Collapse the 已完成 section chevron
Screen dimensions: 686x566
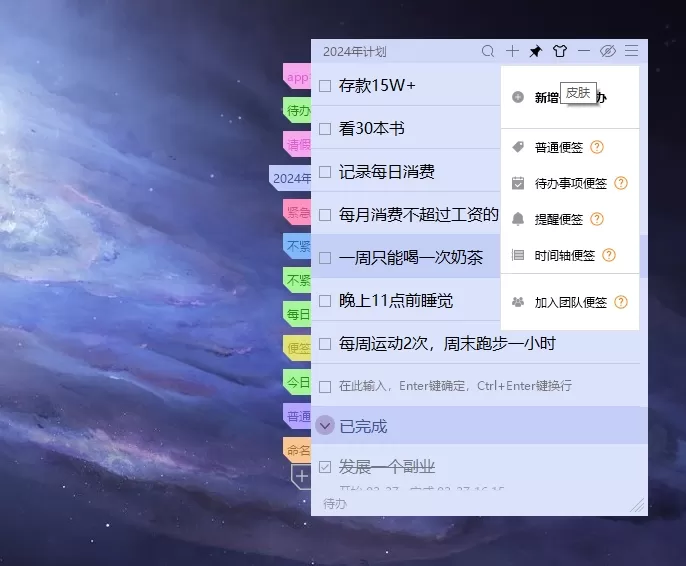pyautogui.click(x=325, y=426)
